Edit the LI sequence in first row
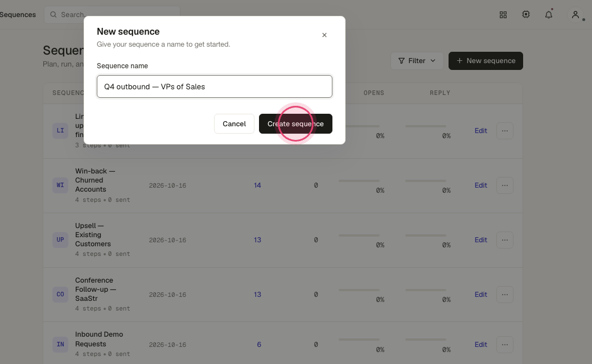The width and height of the screenshot is (592, 364). (x=480, y=130)
